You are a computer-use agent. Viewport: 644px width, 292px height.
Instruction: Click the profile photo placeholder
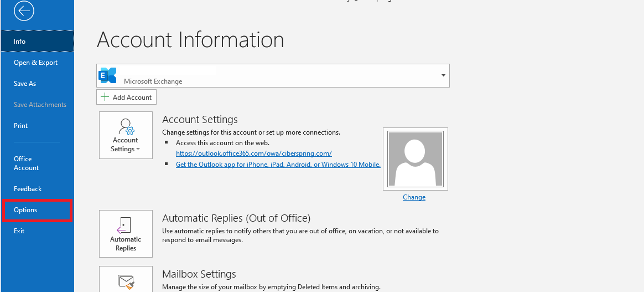tap(416, 159)
